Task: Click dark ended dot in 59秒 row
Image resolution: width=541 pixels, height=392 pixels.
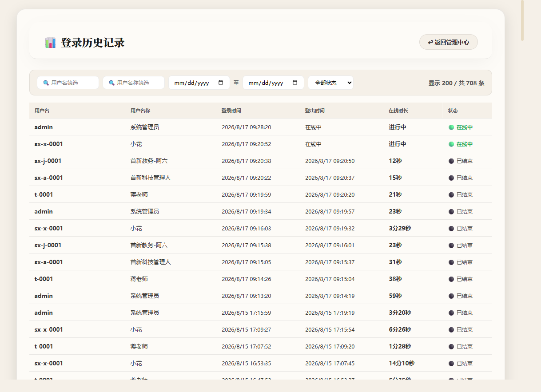Action: tap(451, 296)
